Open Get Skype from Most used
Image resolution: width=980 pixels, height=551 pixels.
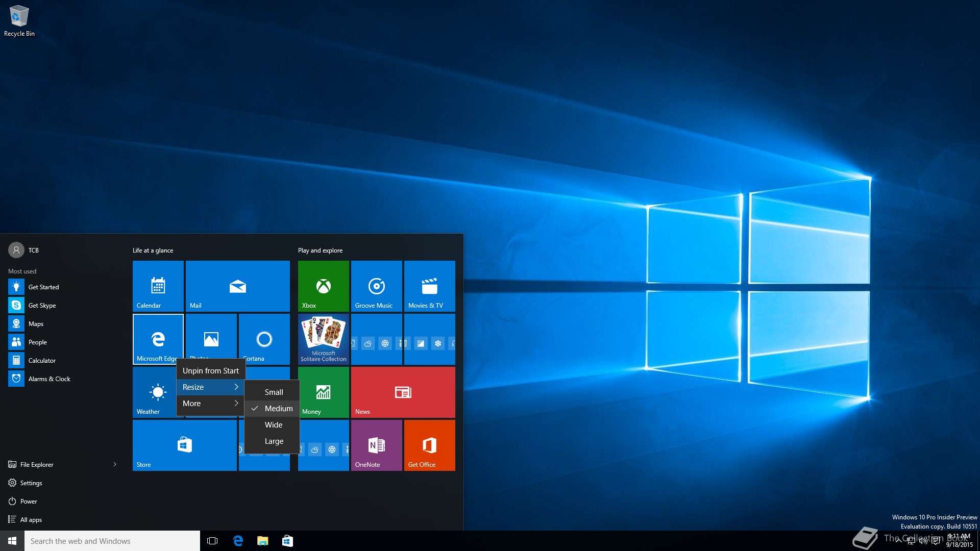pyautogui.click(x=63, y=306)
